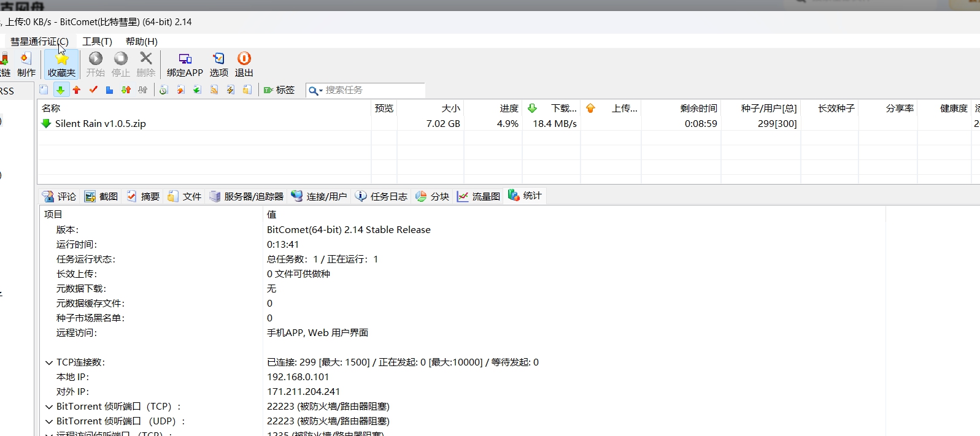Sort by the 分享率 column header
980x436 pixels.
[888, 108]
